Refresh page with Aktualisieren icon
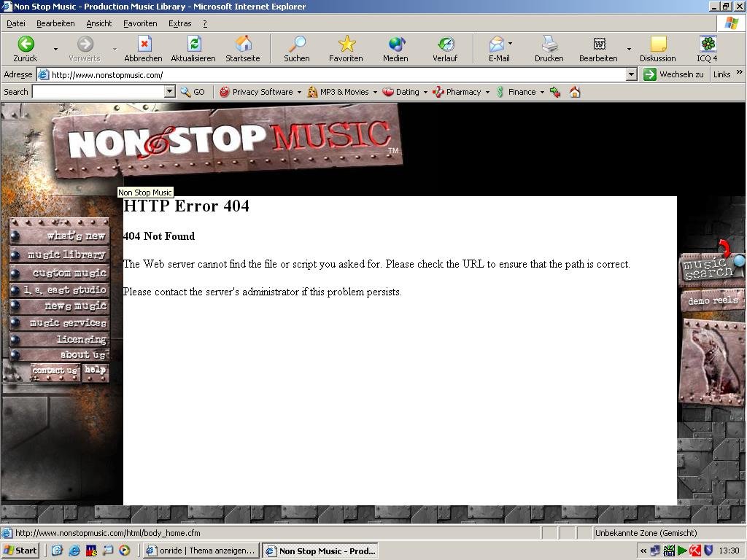This screenshot has width=747, height=560. 193,44
